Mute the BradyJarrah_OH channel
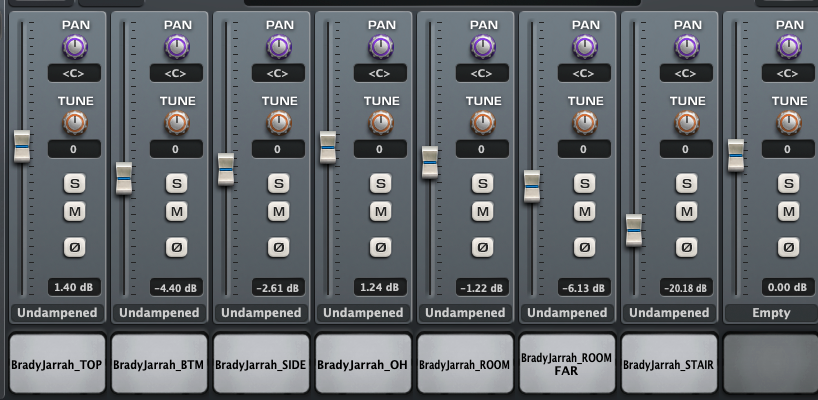The height and width of the screenshot is (400, 818). click(x=380, y=212)
